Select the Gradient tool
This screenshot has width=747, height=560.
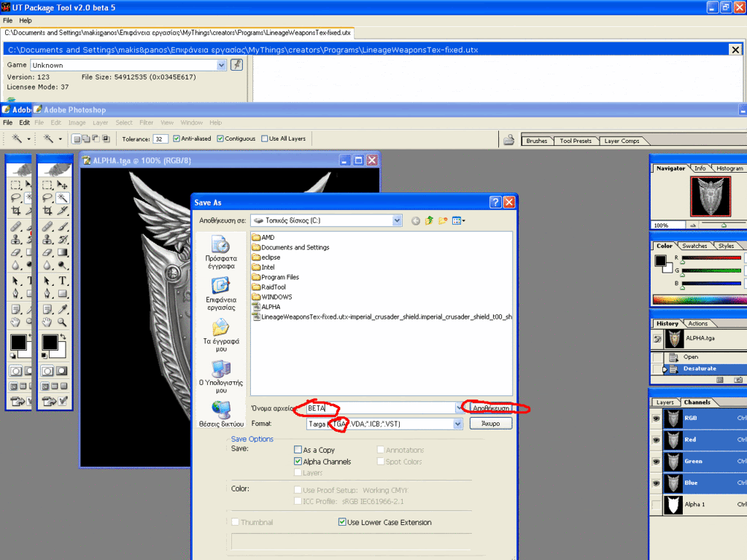[x=63, y=252]
